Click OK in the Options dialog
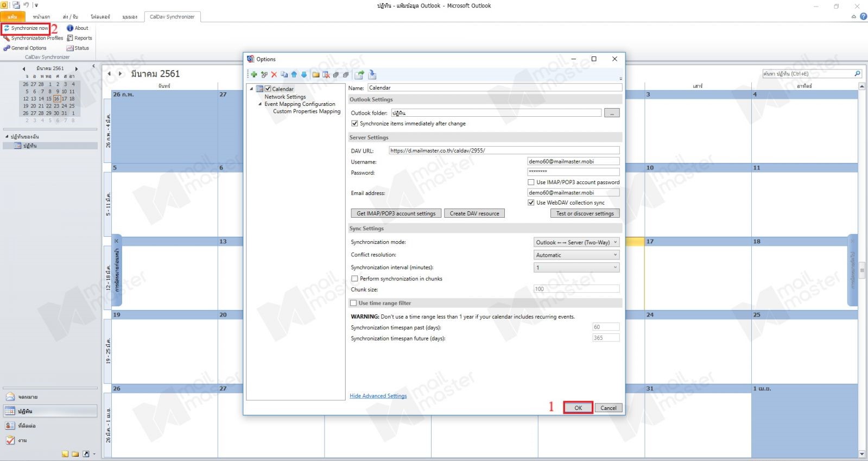Image resolution: width=868 pixels, height=461 pixels. tap(578, 408)
